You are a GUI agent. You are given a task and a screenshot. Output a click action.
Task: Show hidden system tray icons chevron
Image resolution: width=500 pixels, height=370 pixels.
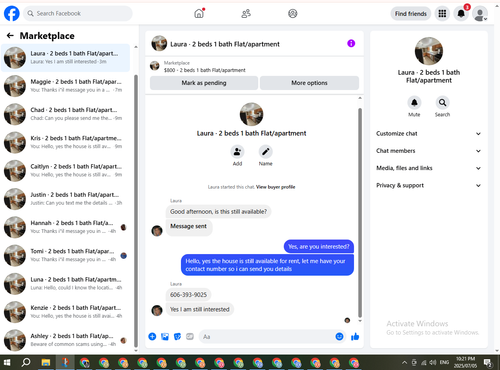[404, 362]
